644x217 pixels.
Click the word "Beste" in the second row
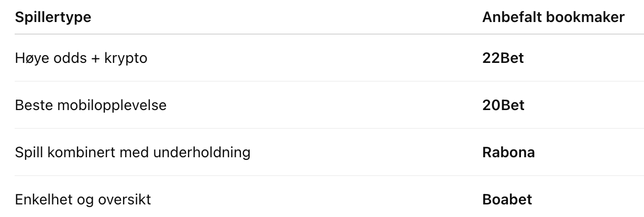32,105
